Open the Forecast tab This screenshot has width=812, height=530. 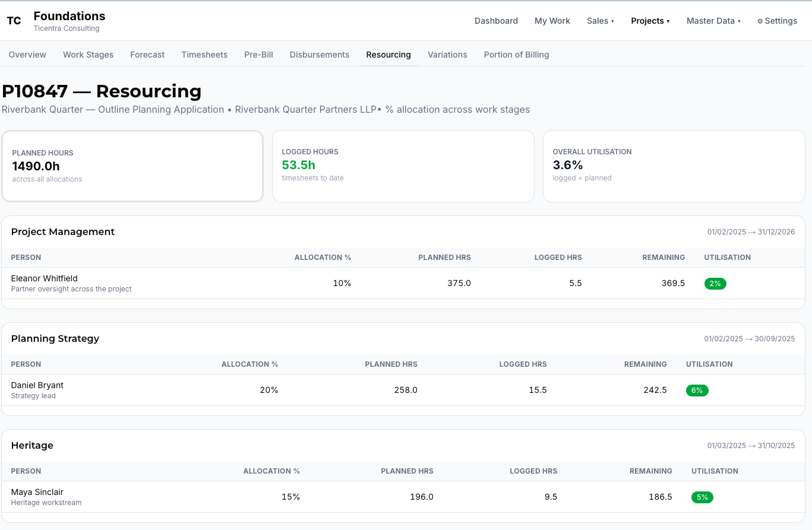(x=147, y=55)
